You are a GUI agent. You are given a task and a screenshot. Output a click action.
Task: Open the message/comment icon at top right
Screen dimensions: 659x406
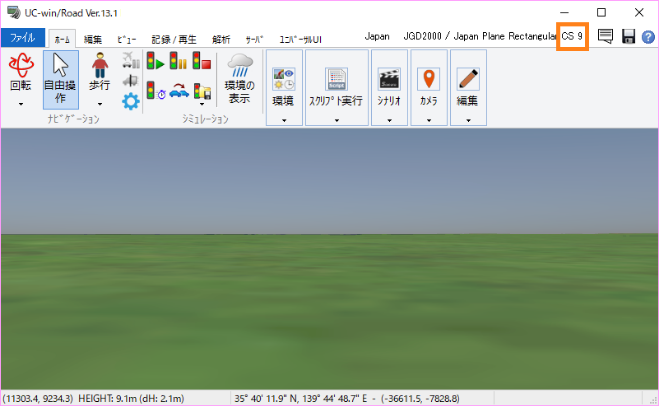point(605,37)
